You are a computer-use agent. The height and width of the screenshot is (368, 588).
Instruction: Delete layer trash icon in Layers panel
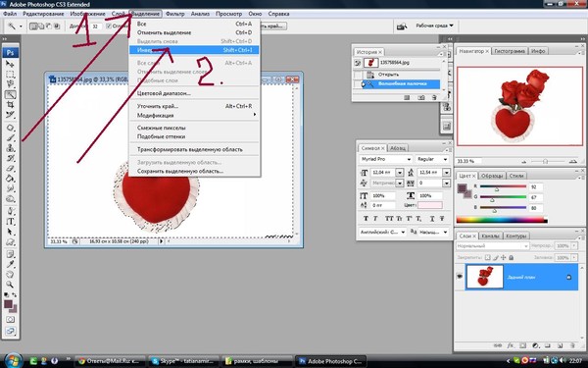(572, 345)
